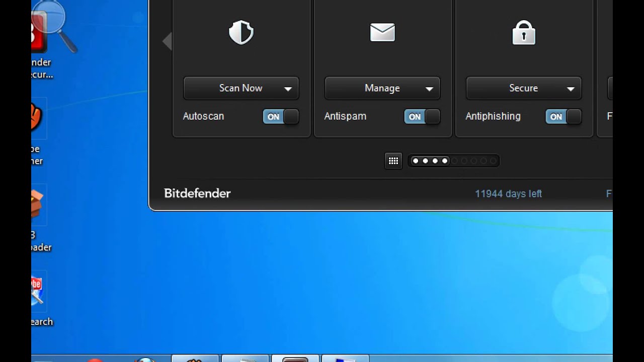Click the Privacy padlock icon
Image resolution: width=644 pixels, height=362 pixels.
click(524, 33)
